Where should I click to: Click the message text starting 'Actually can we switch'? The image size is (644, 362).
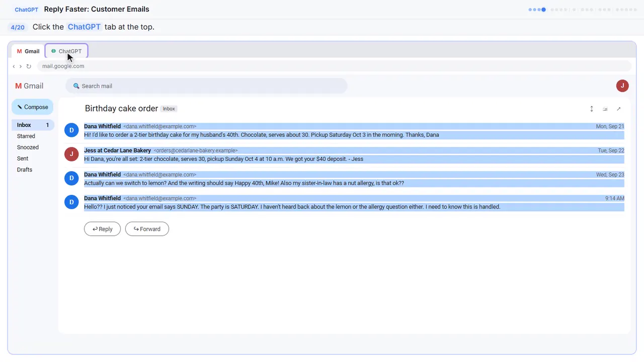pyautogui.click(x=244, y=183)
